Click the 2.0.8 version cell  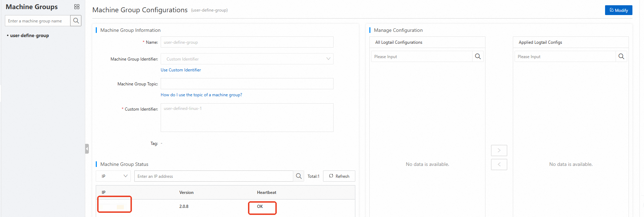point(184,206)
